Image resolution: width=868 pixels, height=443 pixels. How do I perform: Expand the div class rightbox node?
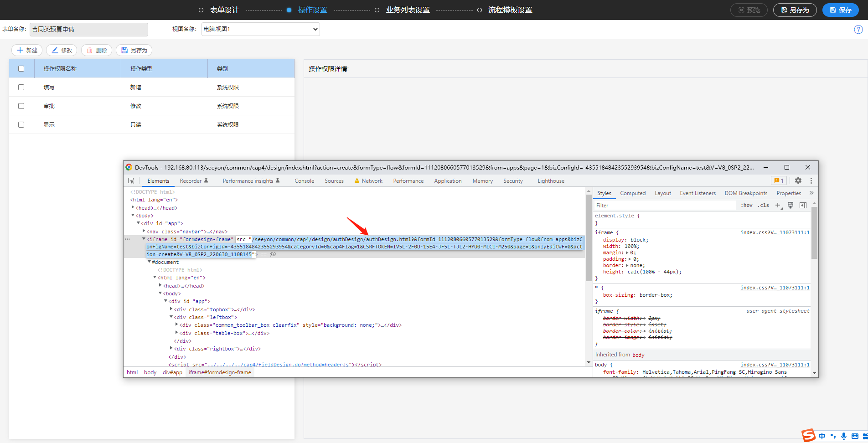click(171, 349)
